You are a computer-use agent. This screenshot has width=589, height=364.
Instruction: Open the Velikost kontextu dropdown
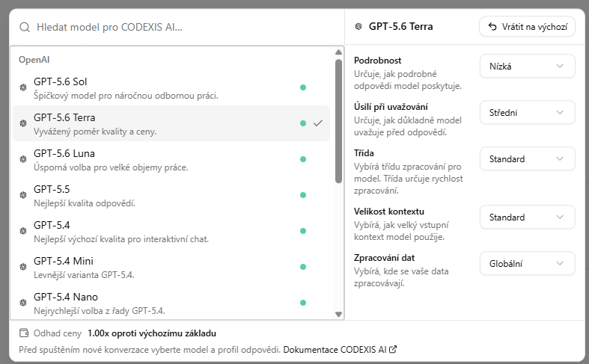click(528, 218)
